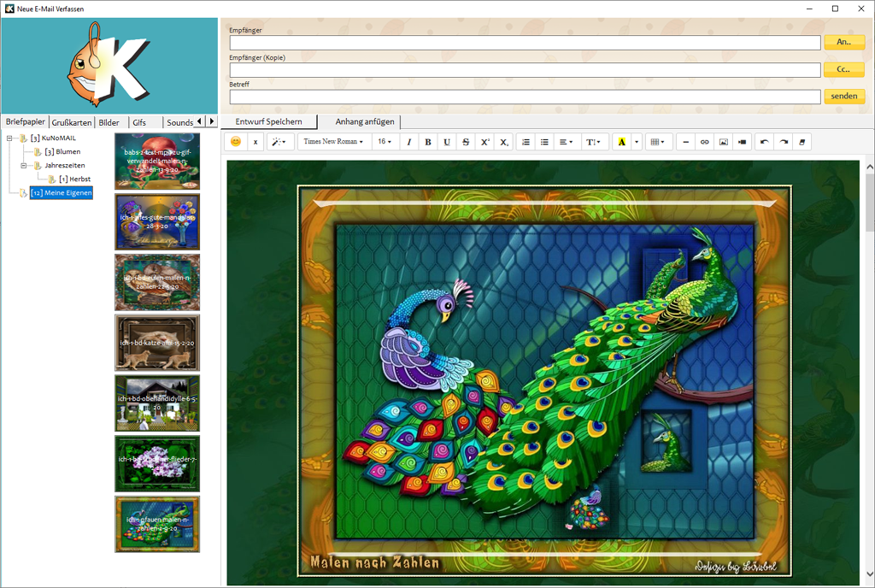The width and height of the screenshot is (875, 588).
Task: Choose the octopus babs-z-test stationery thumbnail
Action: coord(157,162)
